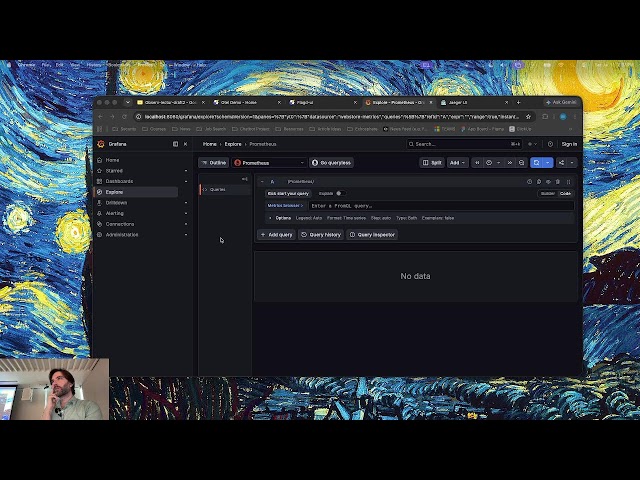Viewport: 640px width, 480px height.
Task: Zoom out the time range
Action: pos(521,163)
